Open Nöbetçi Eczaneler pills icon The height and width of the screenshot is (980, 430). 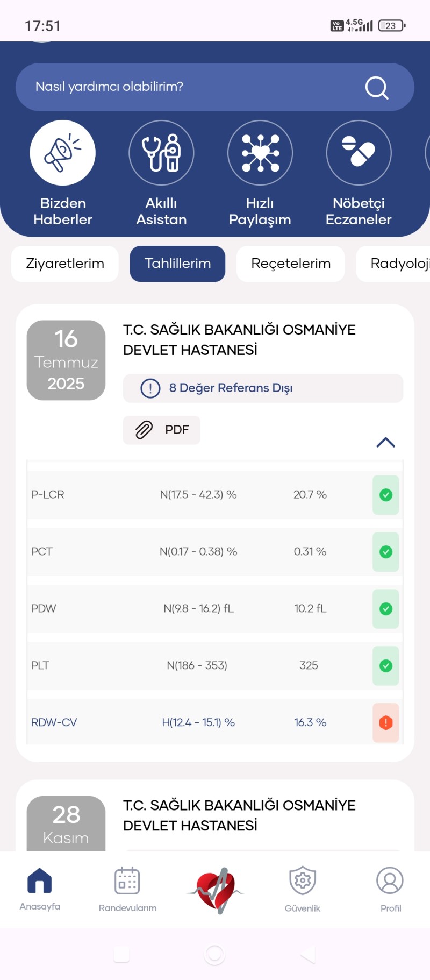pyautogui.click(x=359, y=153)
